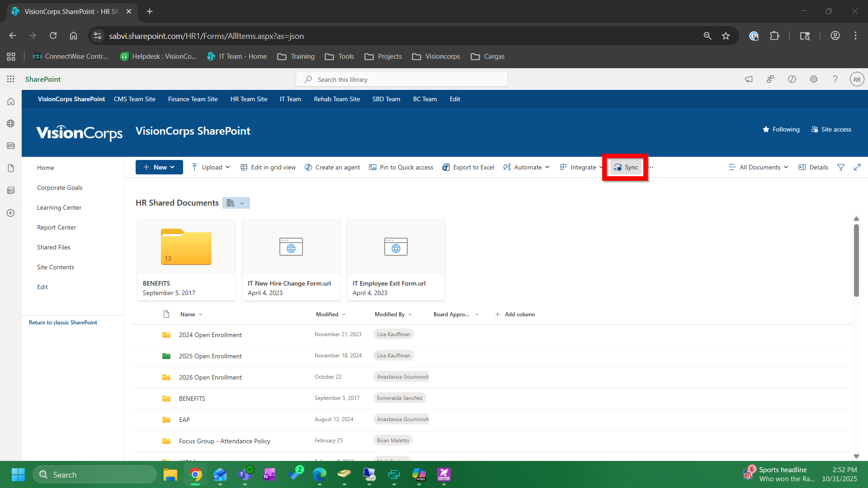
Task: Open SharePoint settings gear
Action: (814, 79)
